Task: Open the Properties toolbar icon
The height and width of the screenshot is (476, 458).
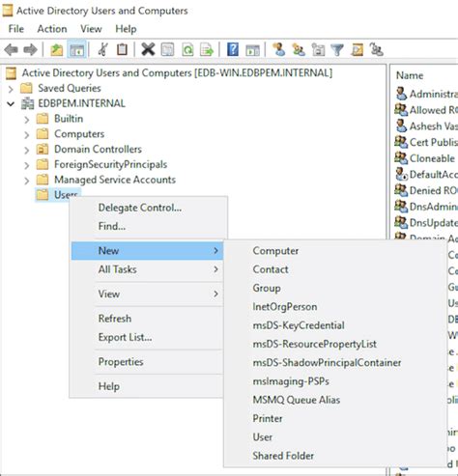Action: tap(167, 50)
